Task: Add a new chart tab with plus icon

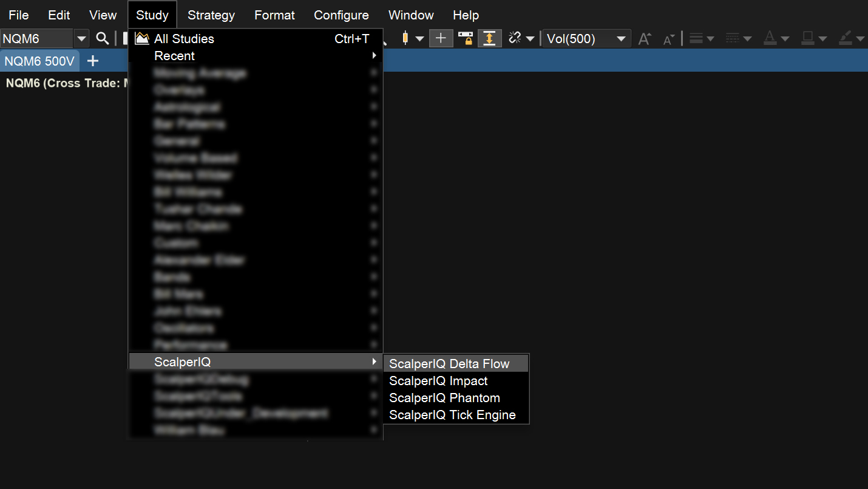Action: 93,61
